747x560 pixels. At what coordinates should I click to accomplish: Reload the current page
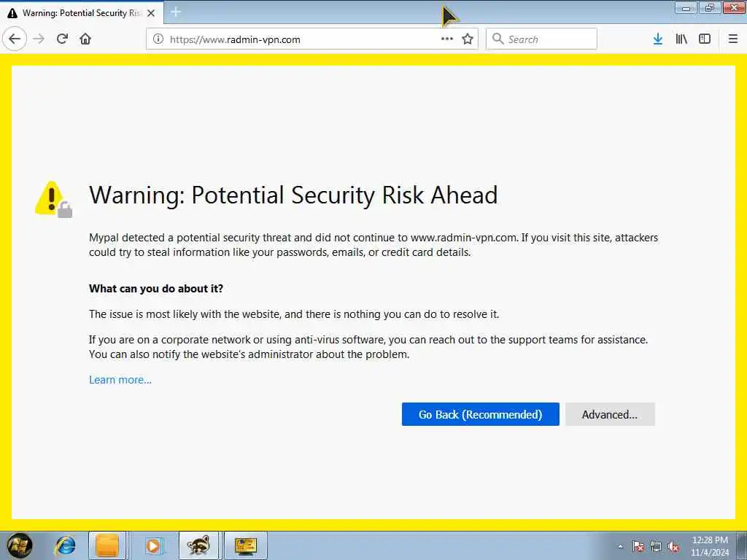pyautogui.click(x=62, y=39)
